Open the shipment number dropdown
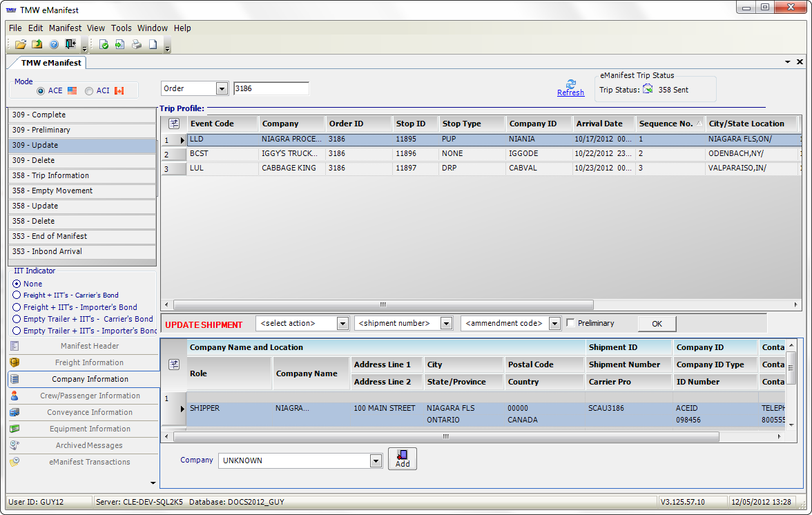The height and width of the screenshot is (515, 812). click(x=446, y=324)
